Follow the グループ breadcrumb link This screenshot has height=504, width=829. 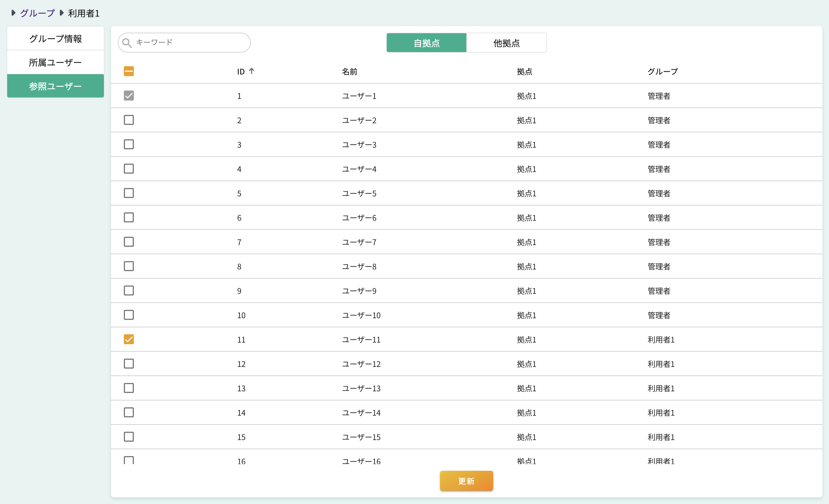point(37,13)
